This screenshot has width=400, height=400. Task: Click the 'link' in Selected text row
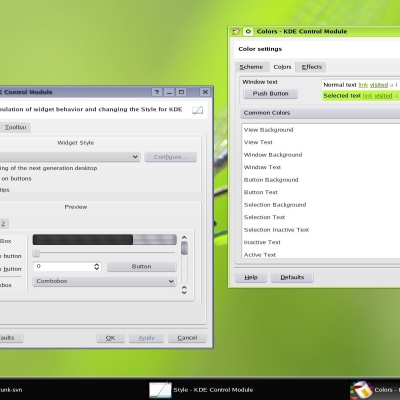point(367,96)
